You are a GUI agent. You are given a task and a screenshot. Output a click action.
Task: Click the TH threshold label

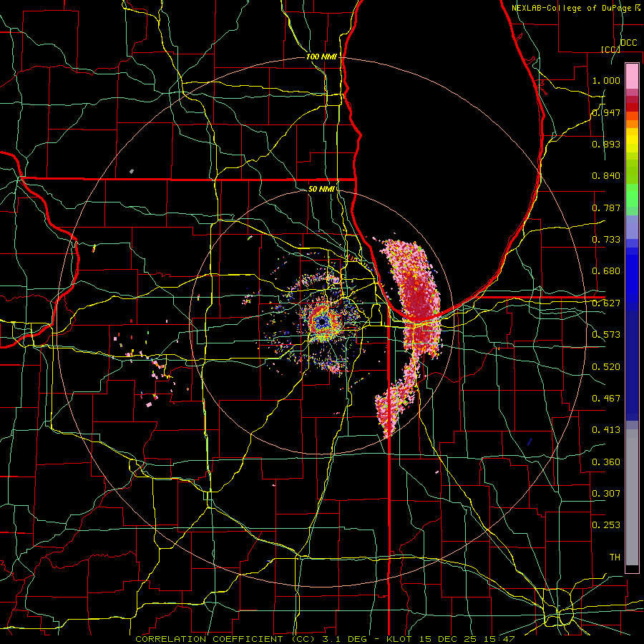pyautogui.click(x=615, y=557)
